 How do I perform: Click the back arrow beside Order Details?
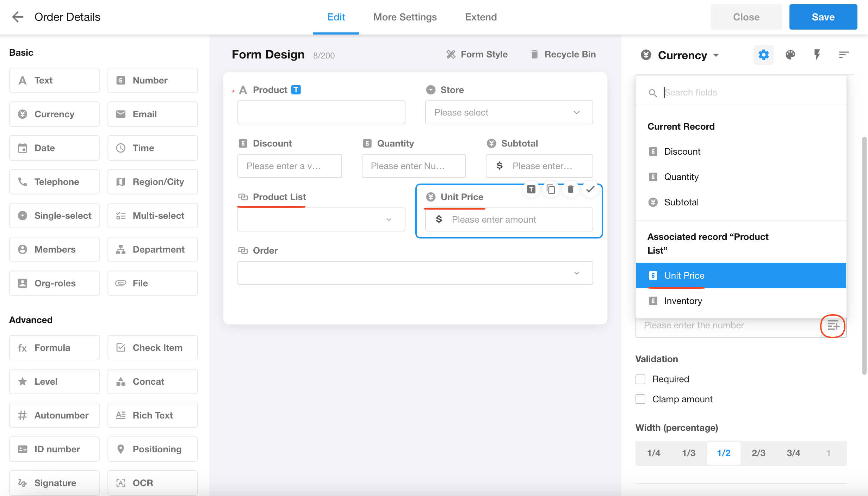[18, 17]
